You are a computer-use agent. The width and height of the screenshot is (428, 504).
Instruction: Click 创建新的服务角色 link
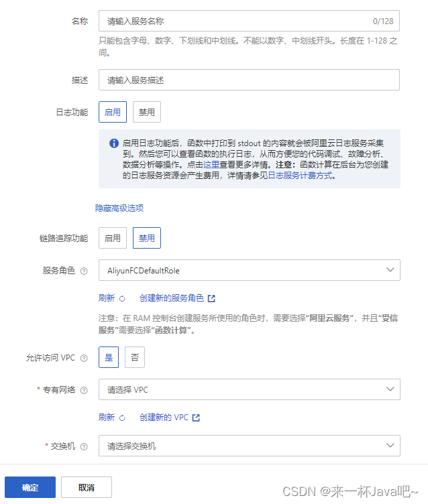click(172, 298)
